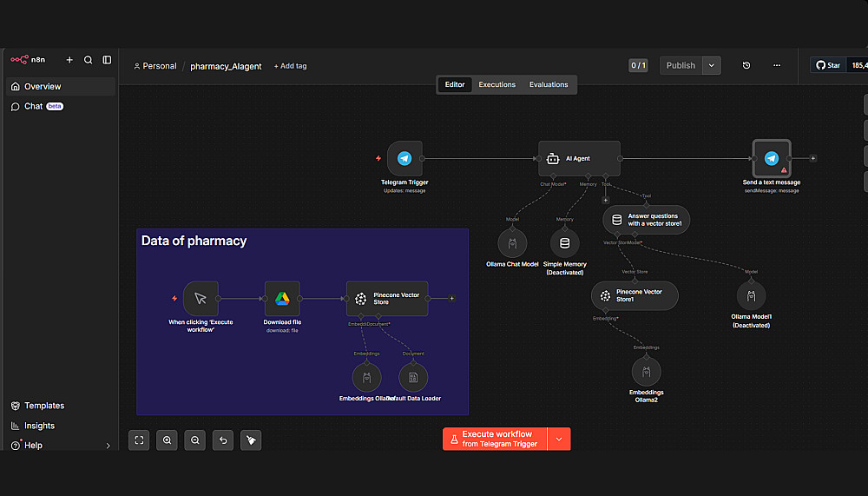868x496 pixels.
Task: Create new item with plus icon in sidebar
Action: [69, 60]
